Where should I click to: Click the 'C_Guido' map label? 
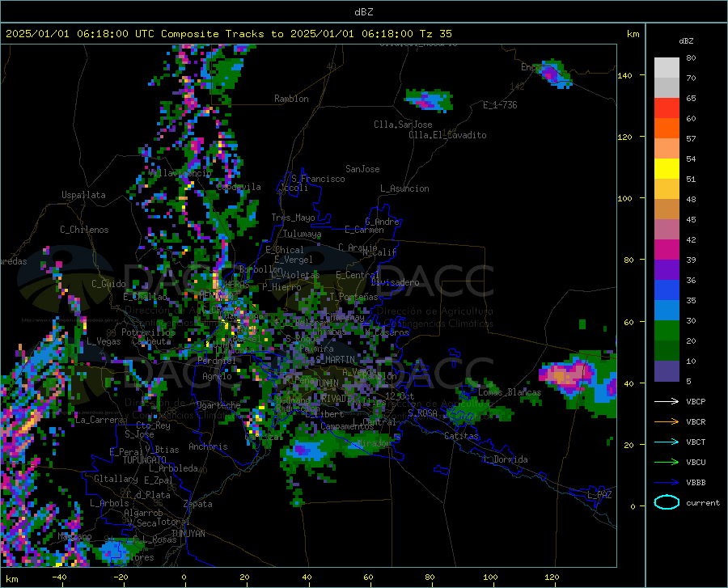tap(108, 284)
